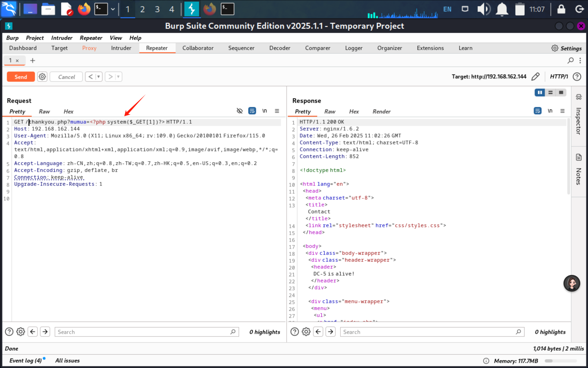The width and height of the screenshot is (588, 368).
Task: Open the Repeater tab three-dot options menu
Action: (x=580, y=60)
